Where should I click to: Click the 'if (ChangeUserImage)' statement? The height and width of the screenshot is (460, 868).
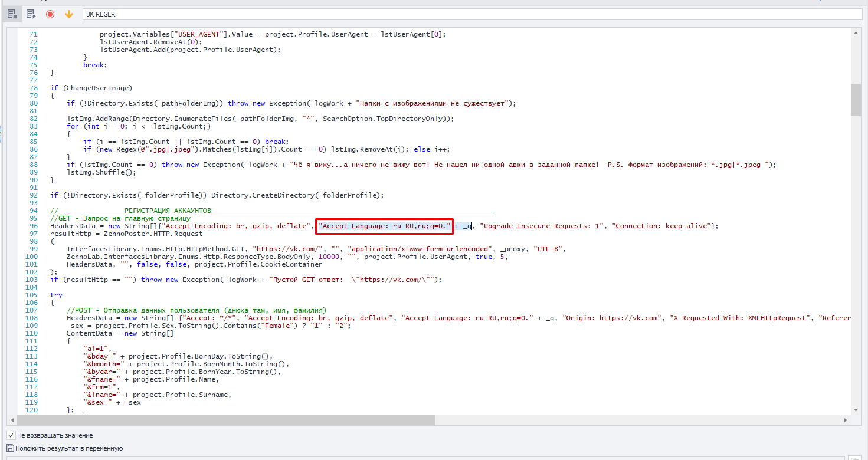point(91,88)
